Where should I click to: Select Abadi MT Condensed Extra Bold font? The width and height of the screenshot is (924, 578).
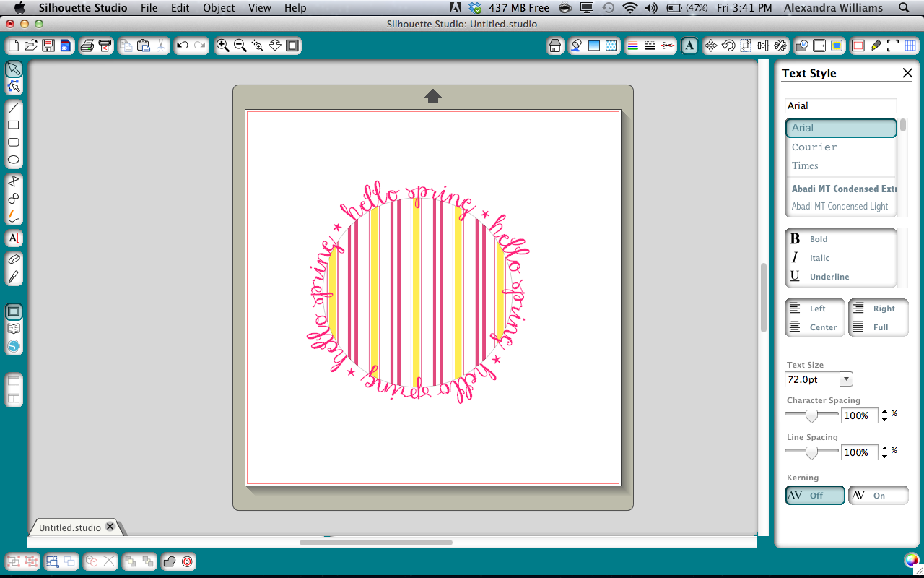[x=841, y=189]
